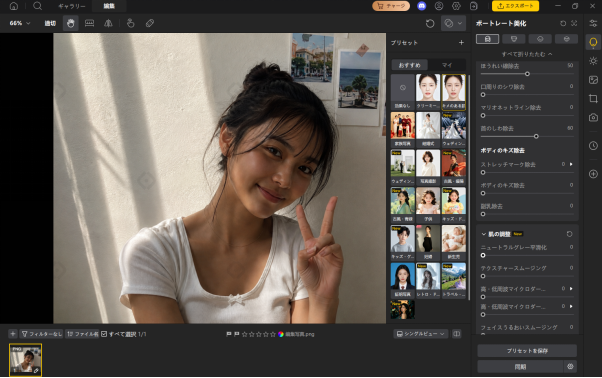Open the crop tool in sidebar
Screen dimensions: 602x378
click(x=593, y=99)
